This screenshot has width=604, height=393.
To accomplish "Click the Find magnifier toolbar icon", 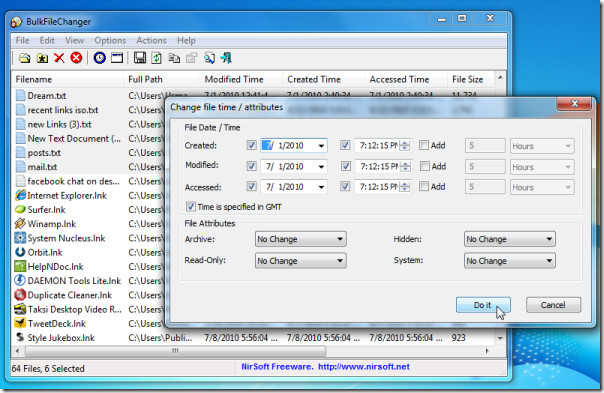I will point(209,58).
